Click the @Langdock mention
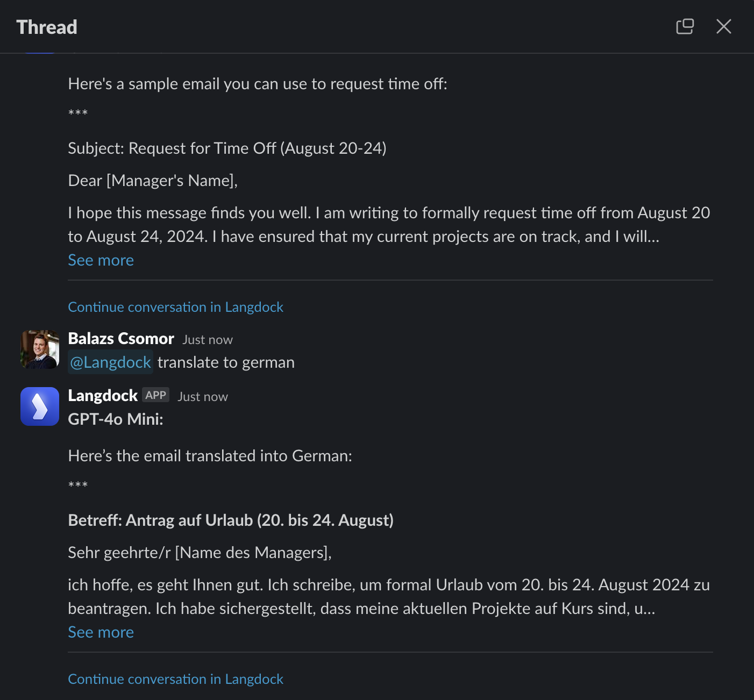This screenshot has height=700, width=754. (110, 362)
